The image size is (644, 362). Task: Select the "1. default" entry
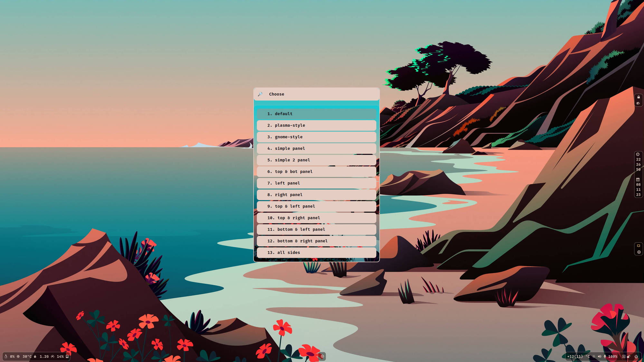coord(316,114)
